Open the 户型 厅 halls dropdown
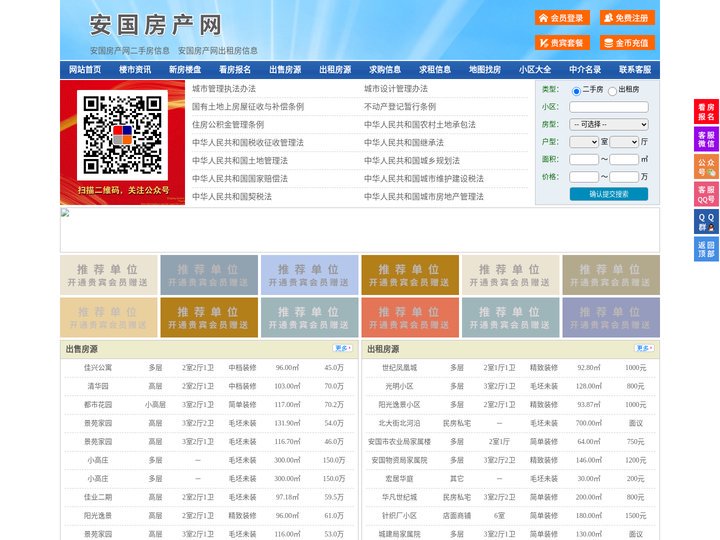This screenshot has width=720, height=540. 624,142
